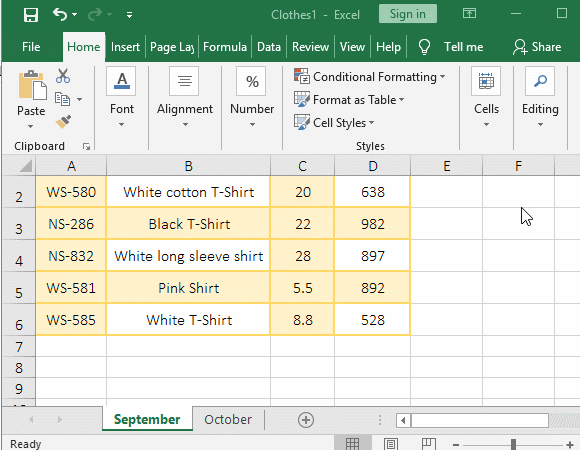Select column D header

(372, 166)
